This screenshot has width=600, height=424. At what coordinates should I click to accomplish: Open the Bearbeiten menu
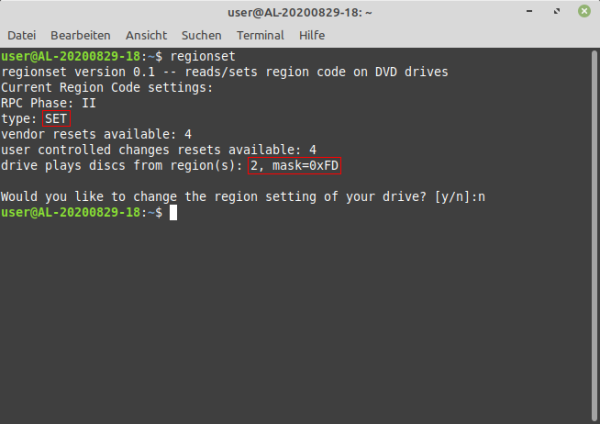click(x=80, y=35)
